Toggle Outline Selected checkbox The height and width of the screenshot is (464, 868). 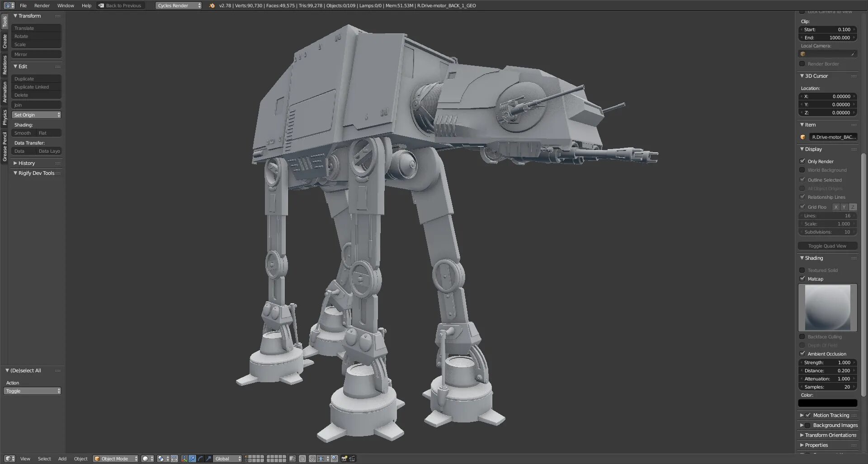802,180
